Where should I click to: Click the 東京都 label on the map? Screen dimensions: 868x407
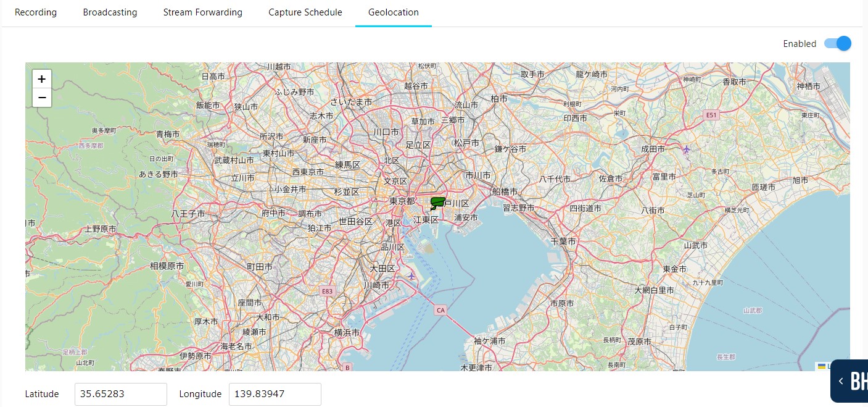[402, 201]
